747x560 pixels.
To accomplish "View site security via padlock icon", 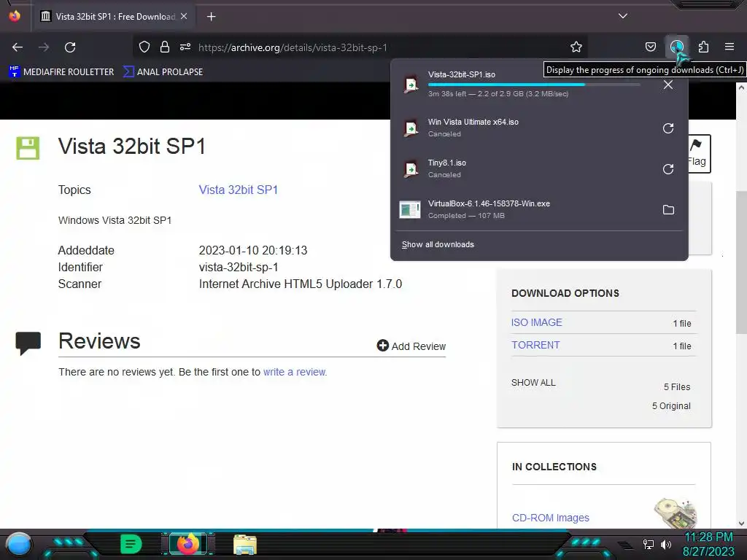I will pyautogui.click(x=165, y=47).
